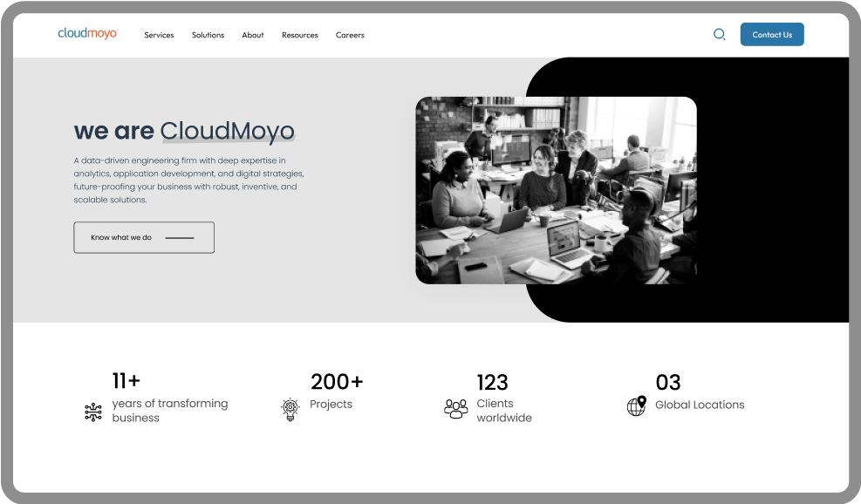
Task: Open the Solutions menu
Action: (x=208, y=35)
